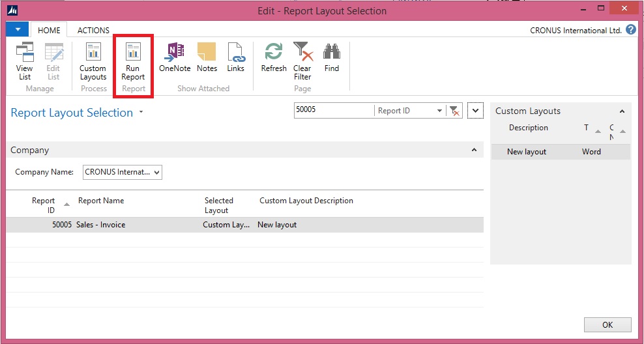The height and width of the screenshot is (344, 644).
Task: Click the OK button
Action: point(607,324)
